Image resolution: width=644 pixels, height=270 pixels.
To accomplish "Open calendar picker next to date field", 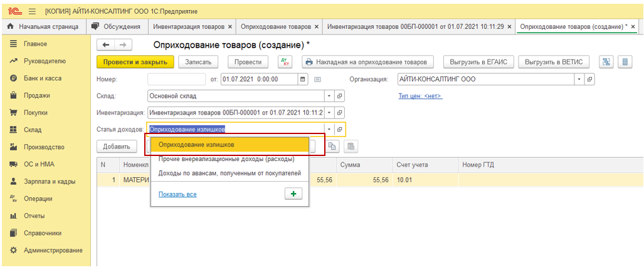I will [x=303, y=80].
